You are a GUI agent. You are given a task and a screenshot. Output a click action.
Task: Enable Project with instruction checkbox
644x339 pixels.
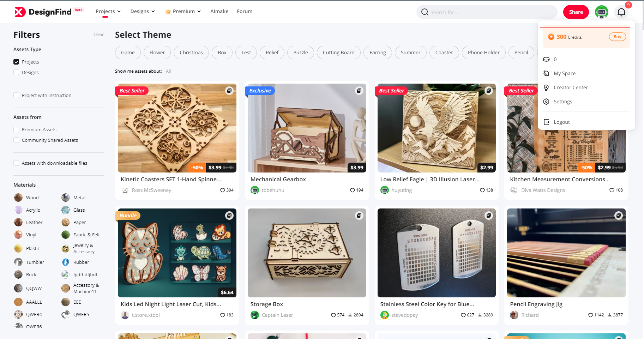click(x=16, y=95)
